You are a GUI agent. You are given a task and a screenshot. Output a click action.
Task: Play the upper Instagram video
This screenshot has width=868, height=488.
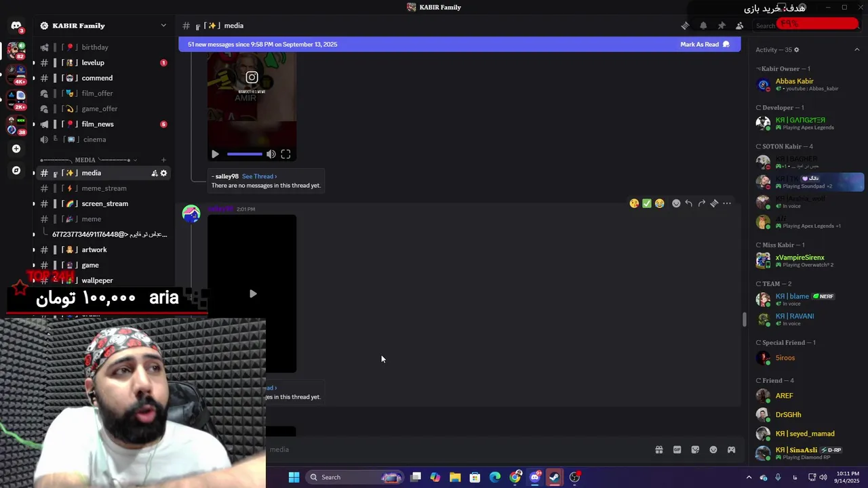coord(215,155)
